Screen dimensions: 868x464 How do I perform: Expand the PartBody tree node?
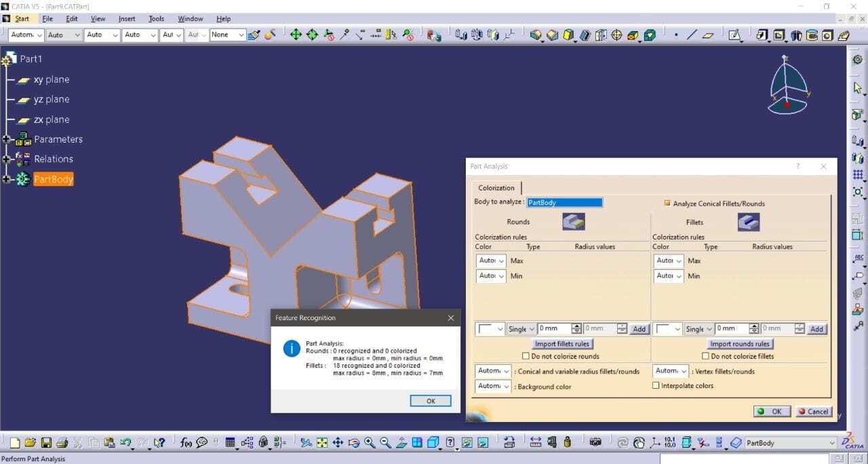pos(7,179)
